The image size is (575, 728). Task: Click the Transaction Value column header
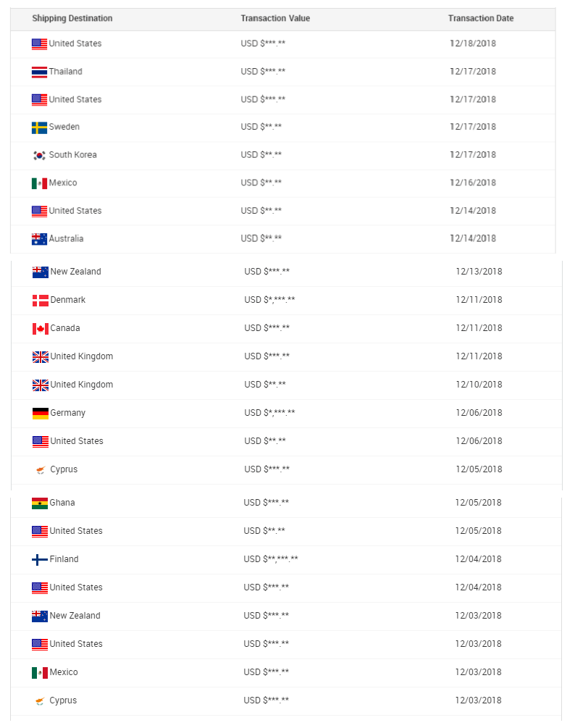pos(275,18)
